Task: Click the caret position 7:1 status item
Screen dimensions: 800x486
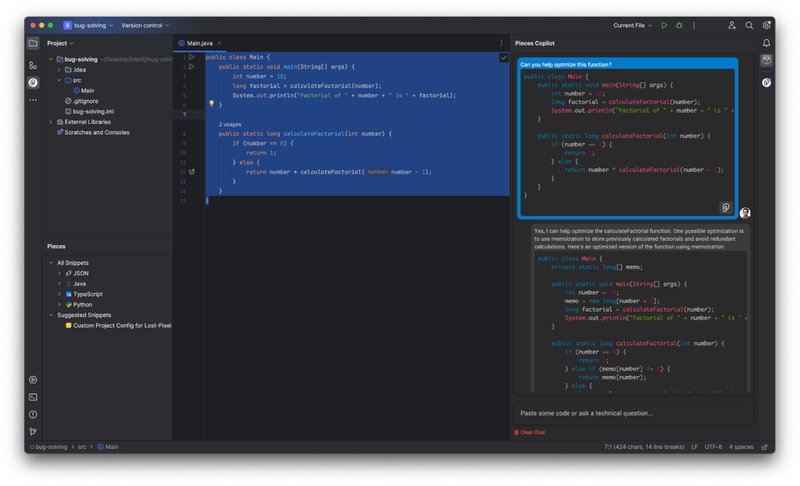Action: [x=644, y=447]
